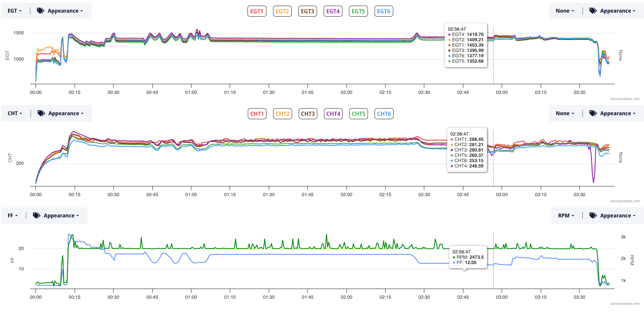This screenshot has width=644, height=314.
Task: Toggle the EGT1 series visibility
Action: [x=257, y=11]
